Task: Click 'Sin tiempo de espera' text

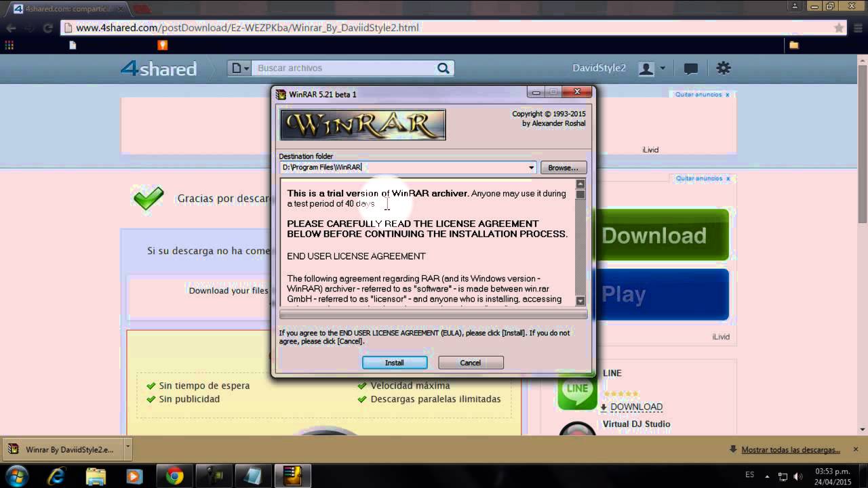Action: [204, 386]
